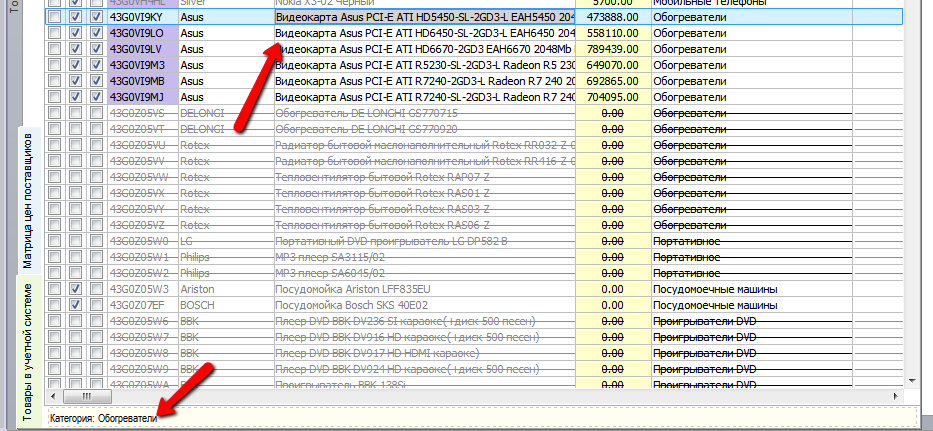Select price cell 704095.00

[x=613, y=96]
